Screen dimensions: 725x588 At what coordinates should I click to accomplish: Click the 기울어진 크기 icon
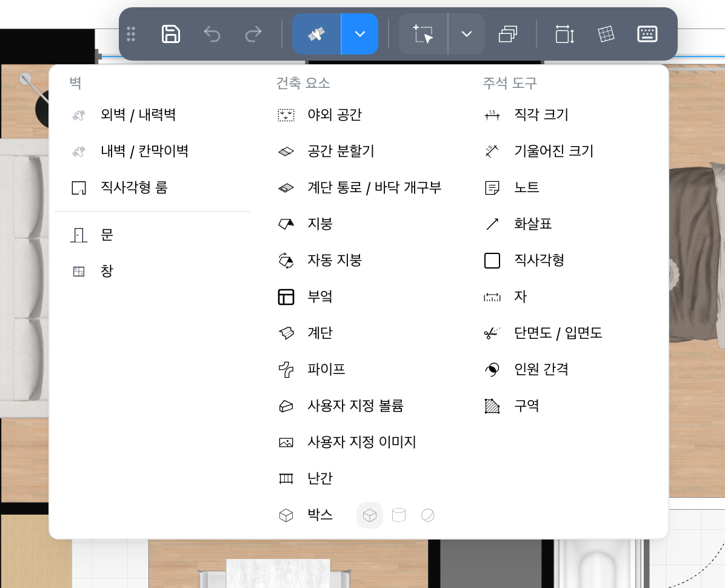click(492, 151)
